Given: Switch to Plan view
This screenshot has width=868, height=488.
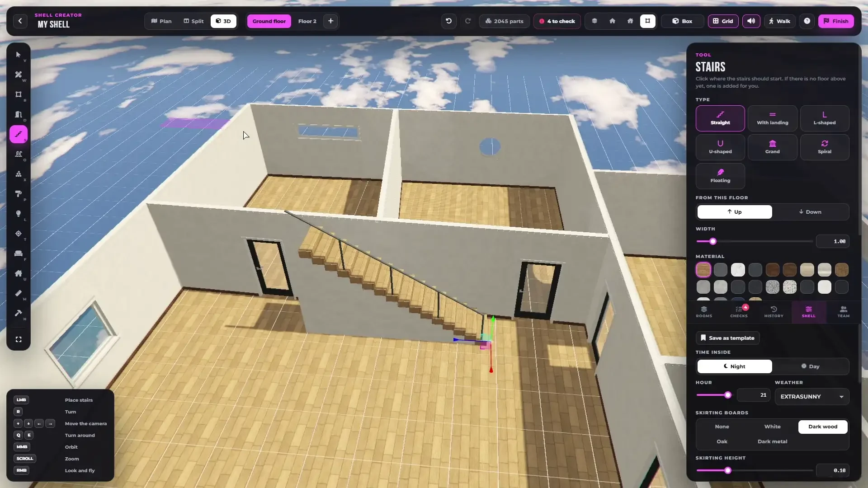Looking at the screenshot, I should 161,21.
